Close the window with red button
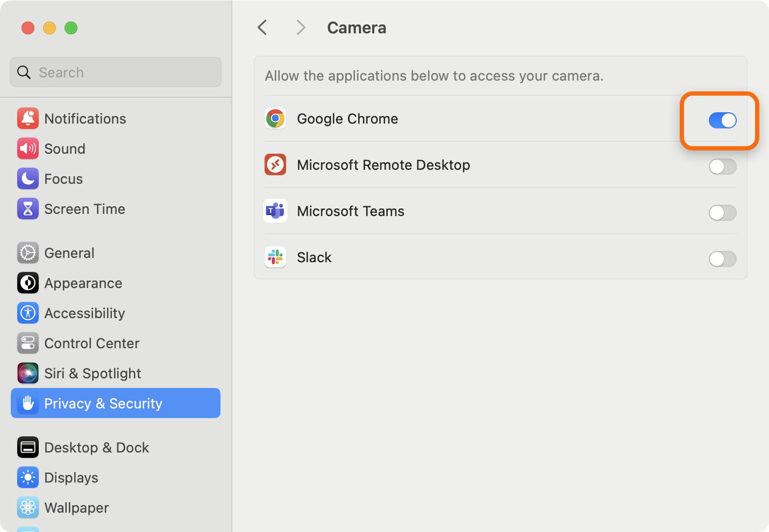This screenshot has height=532, width=769. click(x=28, y=28)
